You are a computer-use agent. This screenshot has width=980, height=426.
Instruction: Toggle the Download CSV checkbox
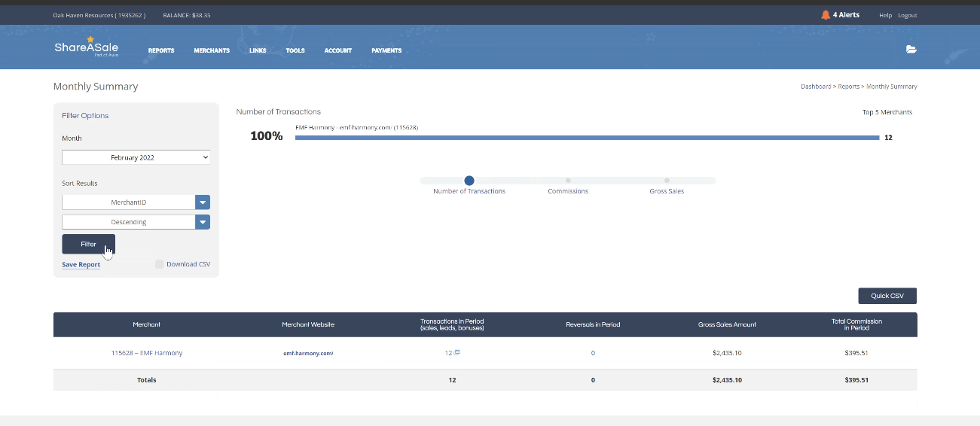pos(159,264)
